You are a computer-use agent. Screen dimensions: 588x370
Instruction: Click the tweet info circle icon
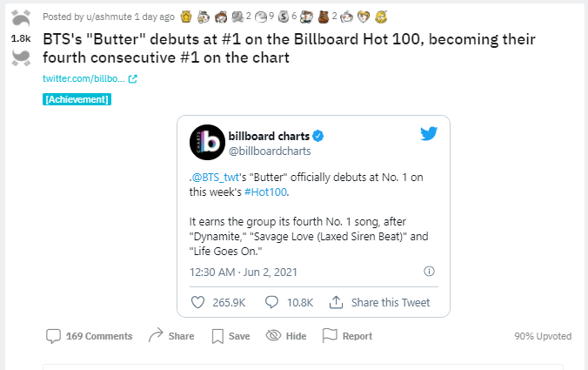(x=429, y=272)
